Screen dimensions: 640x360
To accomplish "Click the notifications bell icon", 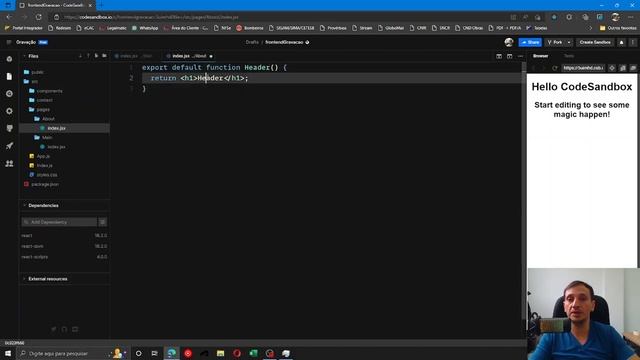I will pyautogui.click(x=621, y=42).
